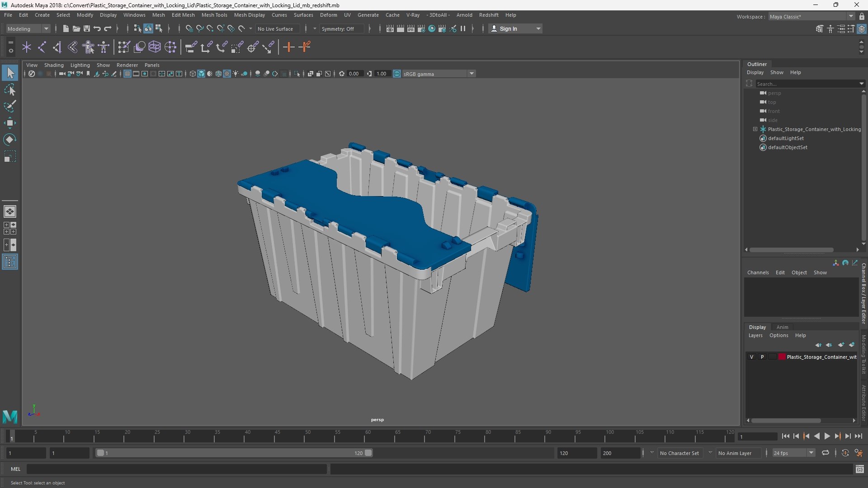
Task: Toggle Outliner panel icon in left sidebar
Action: click(x=10, y=262)
